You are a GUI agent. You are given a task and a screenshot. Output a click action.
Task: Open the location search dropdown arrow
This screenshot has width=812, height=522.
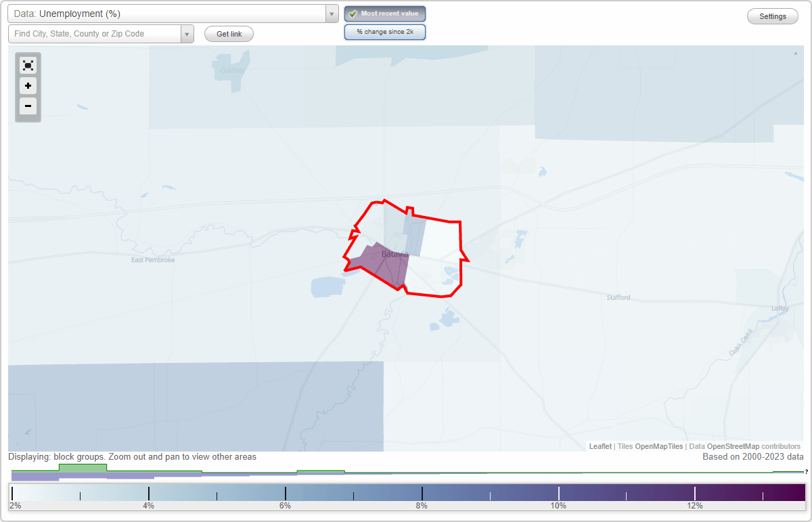click(187, 33)
